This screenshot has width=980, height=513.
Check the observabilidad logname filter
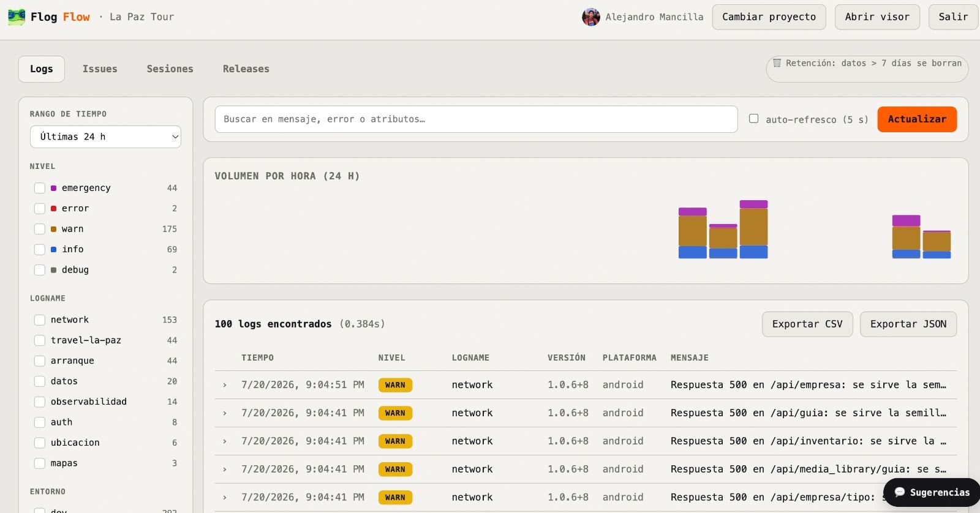coord(40,402)
